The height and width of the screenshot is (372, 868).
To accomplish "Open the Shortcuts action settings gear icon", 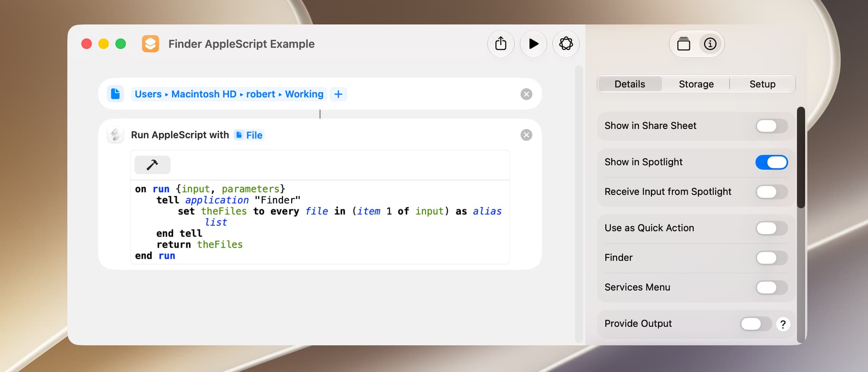I will pyautogui.click(x=566, y=44).
